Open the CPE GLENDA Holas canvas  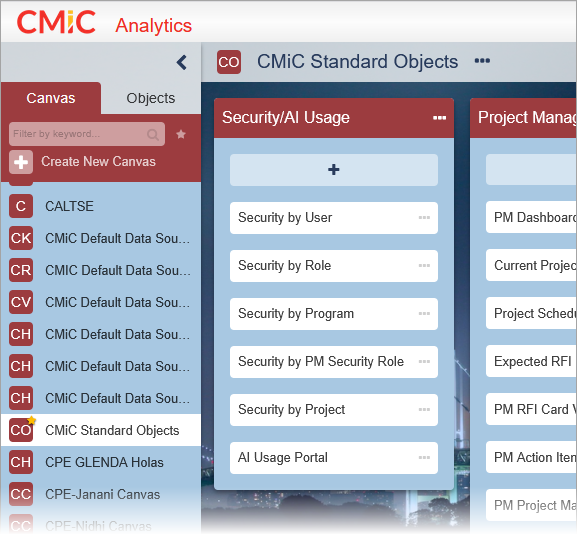tap(101, 462)
